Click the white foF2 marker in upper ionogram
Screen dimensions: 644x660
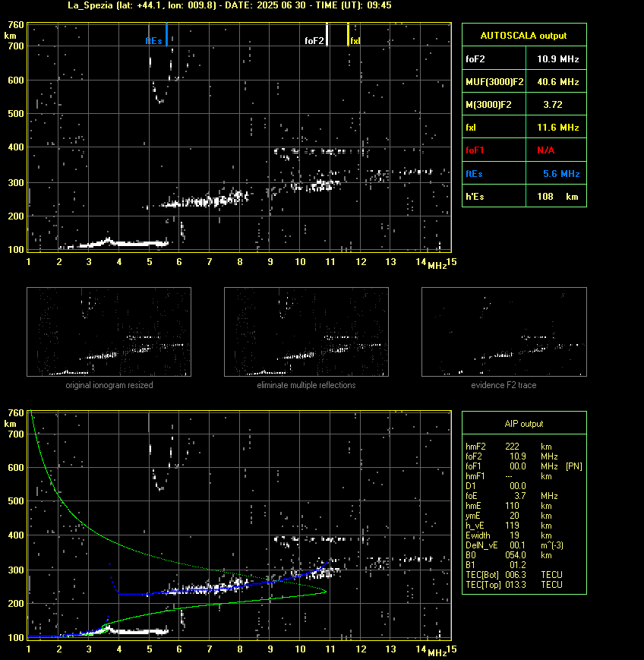(x=327, y=34)
